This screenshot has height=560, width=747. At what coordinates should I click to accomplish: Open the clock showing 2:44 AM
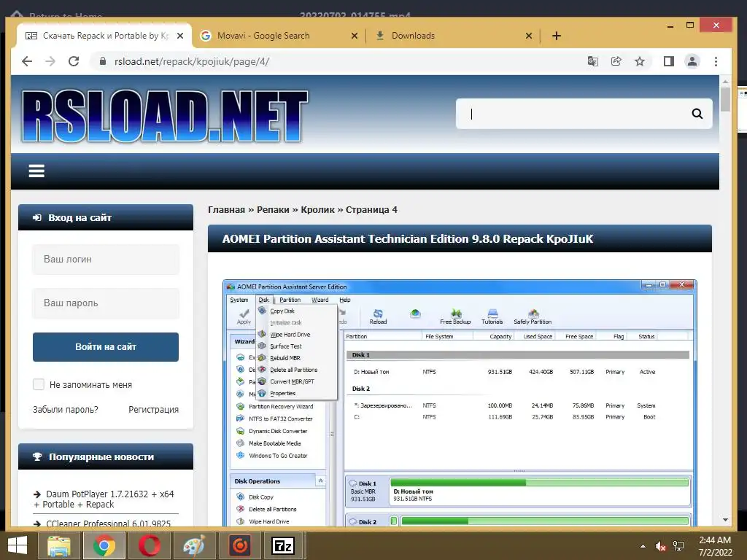(x=715, y=546)
